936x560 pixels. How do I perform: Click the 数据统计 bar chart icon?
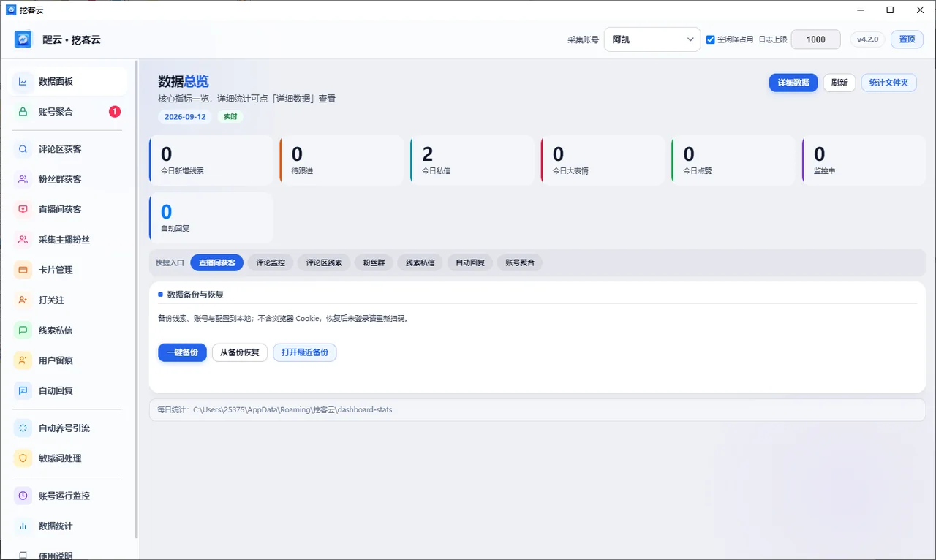tap(23, 526)
